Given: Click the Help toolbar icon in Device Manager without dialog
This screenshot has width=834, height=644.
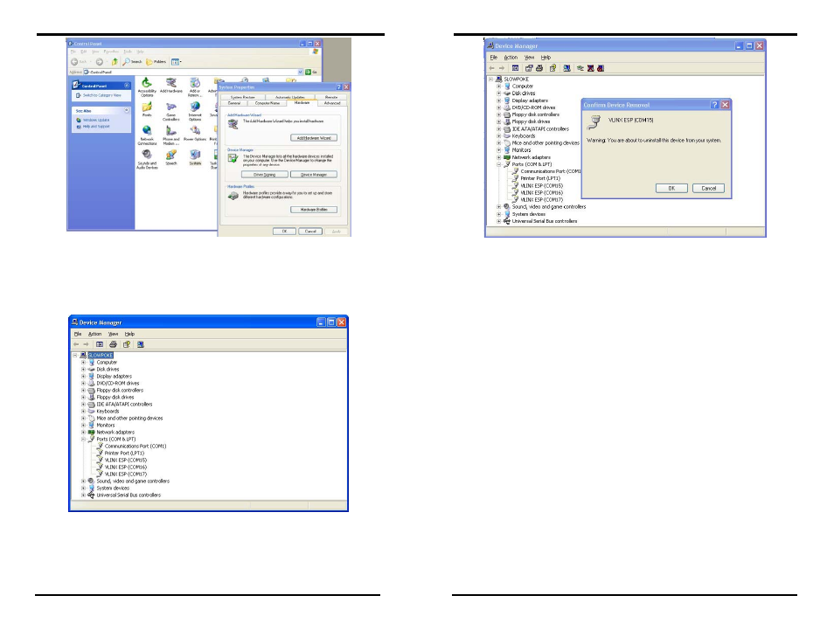Looking at the screenshot, I should pos(127,344).
